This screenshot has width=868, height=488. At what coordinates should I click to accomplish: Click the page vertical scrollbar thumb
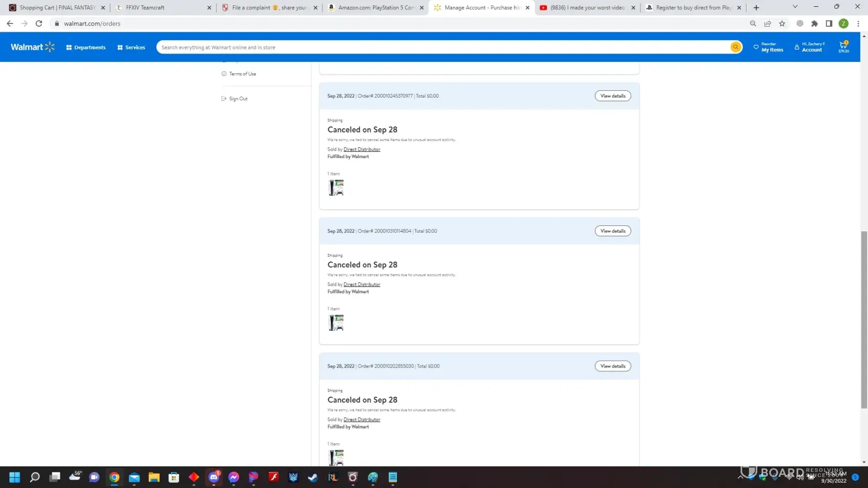click(864, 320)
